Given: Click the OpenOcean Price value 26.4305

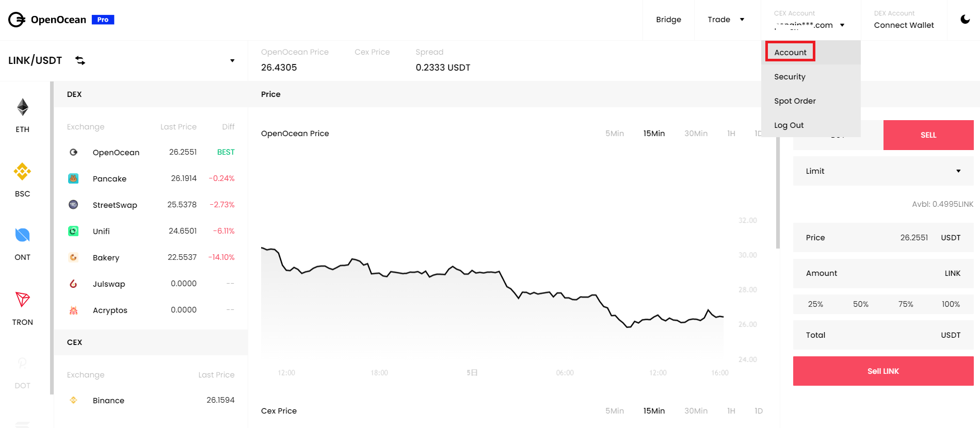Looking at the screenshot, I should (279, 68).
